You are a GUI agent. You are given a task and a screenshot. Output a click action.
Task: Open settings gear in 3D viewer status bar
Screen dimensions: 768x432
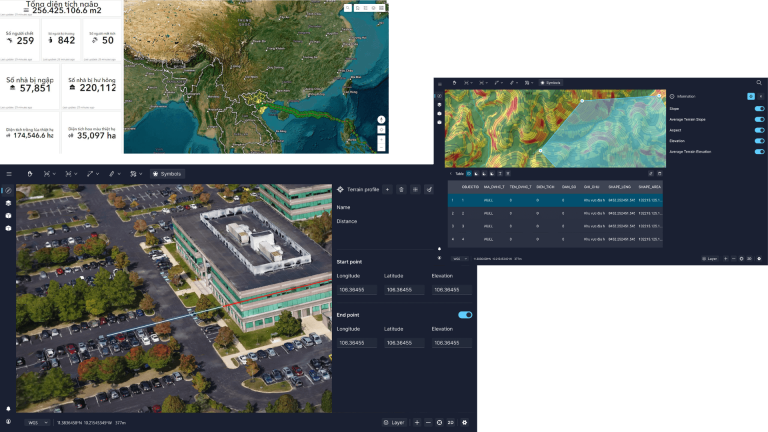pyautogui.click(x=464, y=422)
